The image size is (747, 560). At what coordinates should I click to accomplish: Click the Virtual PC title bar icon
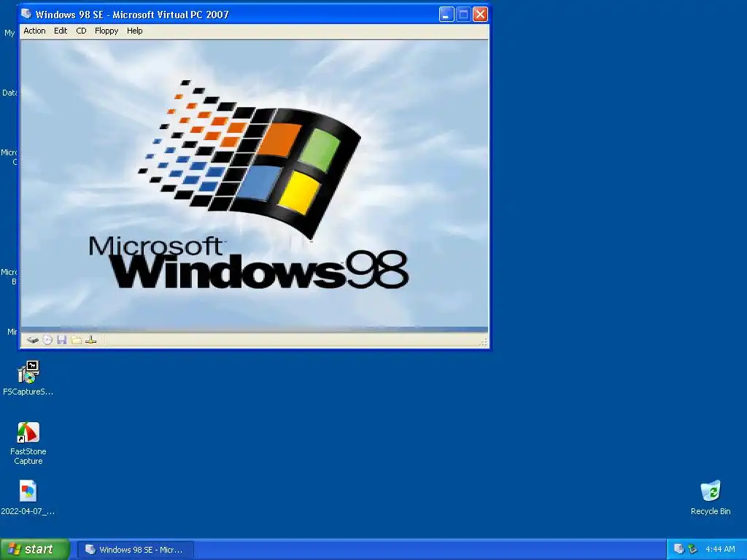click(27, 14)
